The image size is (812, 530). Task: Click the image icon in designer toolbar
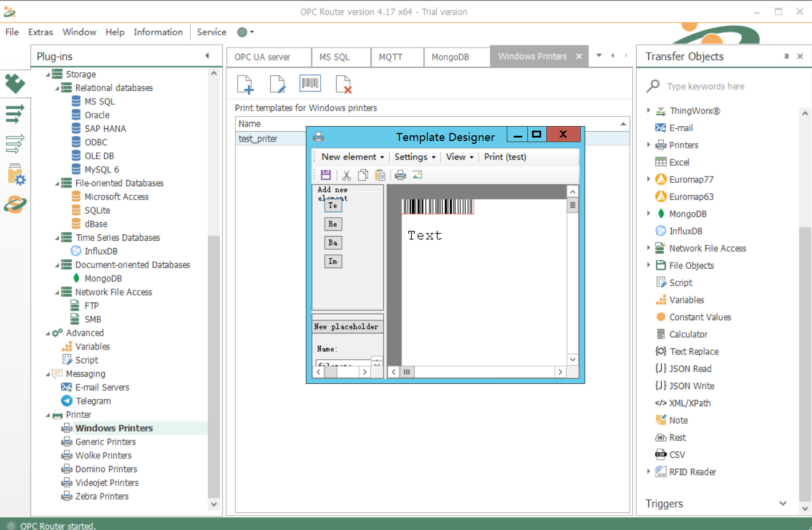click(417, 175)
